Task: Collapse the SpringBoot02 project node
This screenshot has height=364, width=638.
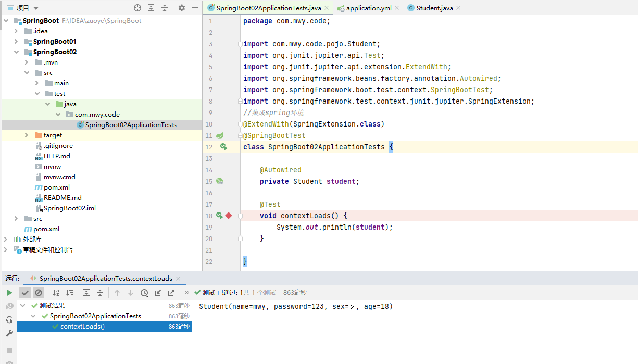Action: coord(17,52)
